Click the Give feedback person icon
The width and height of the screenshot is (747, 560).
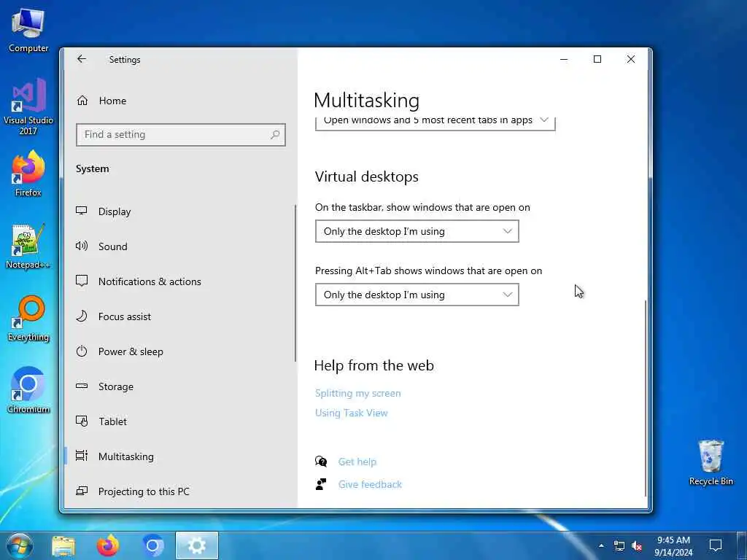[321, 484]
